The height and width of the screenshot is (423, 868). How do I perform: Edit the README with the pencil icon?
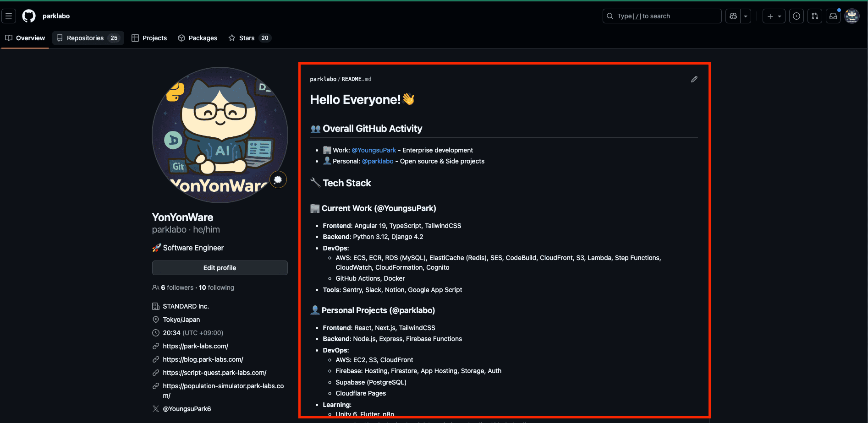(694, 79)
